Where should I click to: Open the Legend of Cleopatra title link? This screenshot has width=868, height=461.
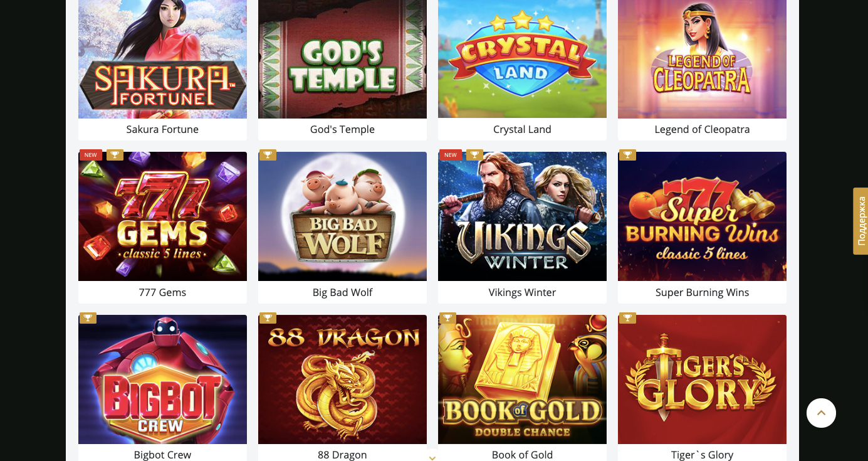(702, 129)
